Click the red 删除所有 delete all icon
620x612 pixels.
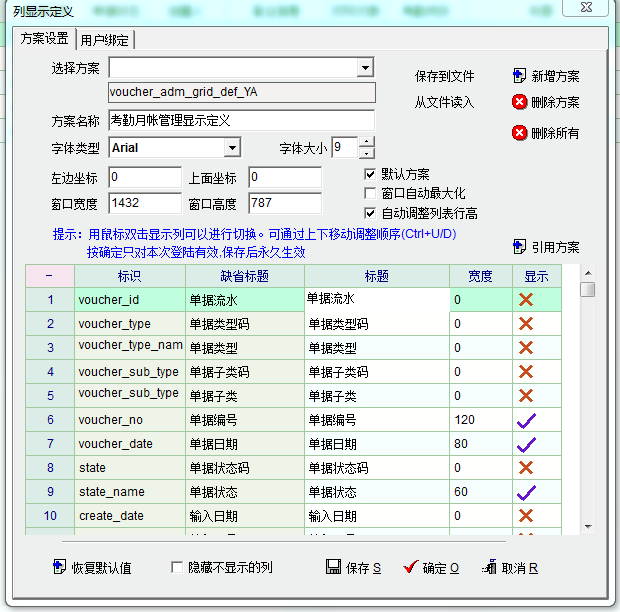pos(519,133)
